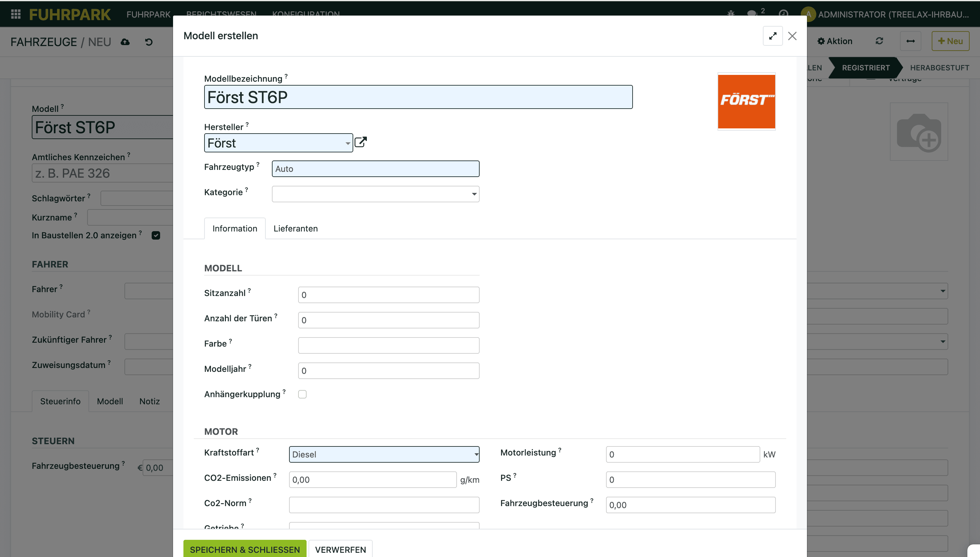Click the camera add-image placeholder
Image resolution: width=980 pixels, height=557 pixels.
pyautogui.click(x=918, y=132)
